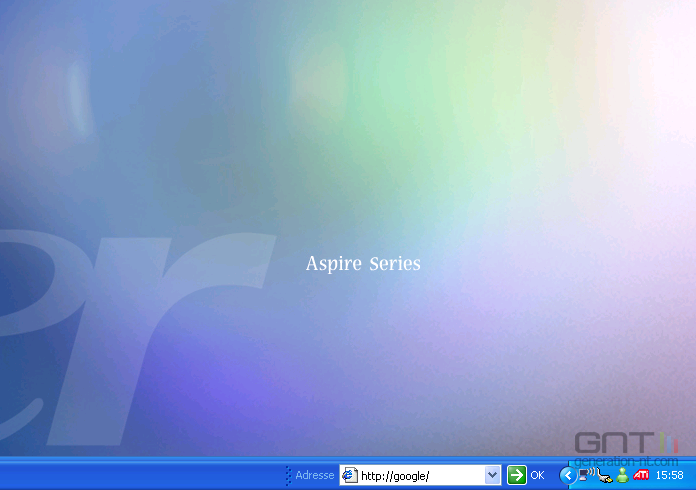The height and width of the screenshot is (490, 696).
Task: Click the Adresse toolbar label
Action: (315, 475)
